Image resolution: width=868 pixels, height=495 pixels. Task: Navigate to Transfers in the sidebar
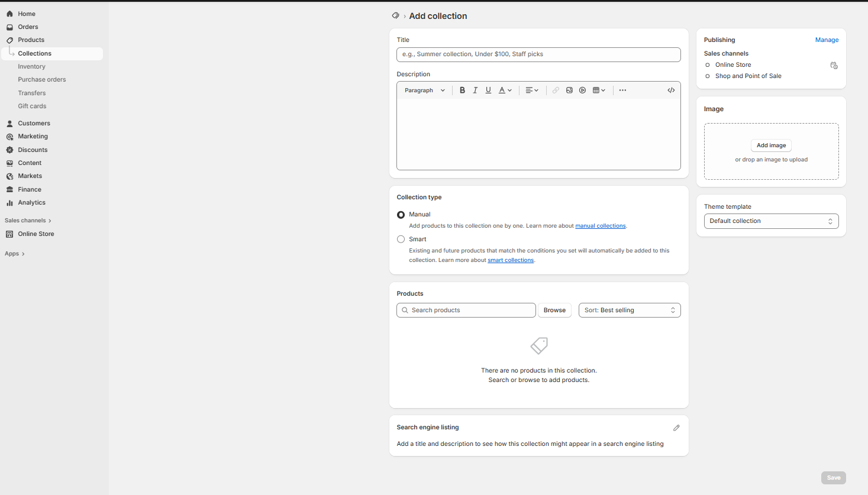pos(31,93)
